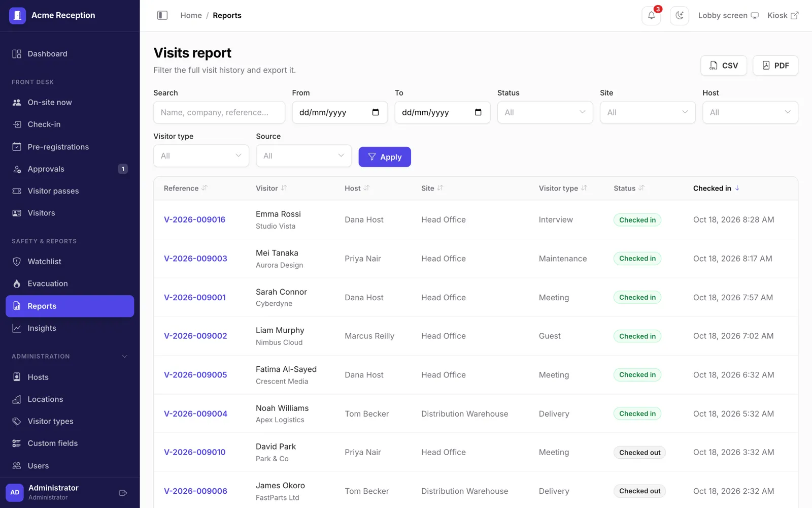Viewport: 812px width, 508px height.
Task: Open visit V-2026-009003
Action: pyautogui.click(x=195, y=259)
